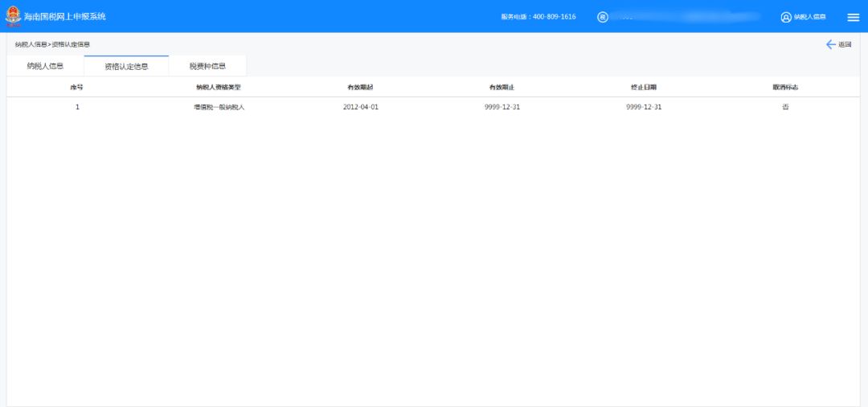Screen dimensions: 868x407
Task: Click row number 1 cell
Action: [77, 107]
